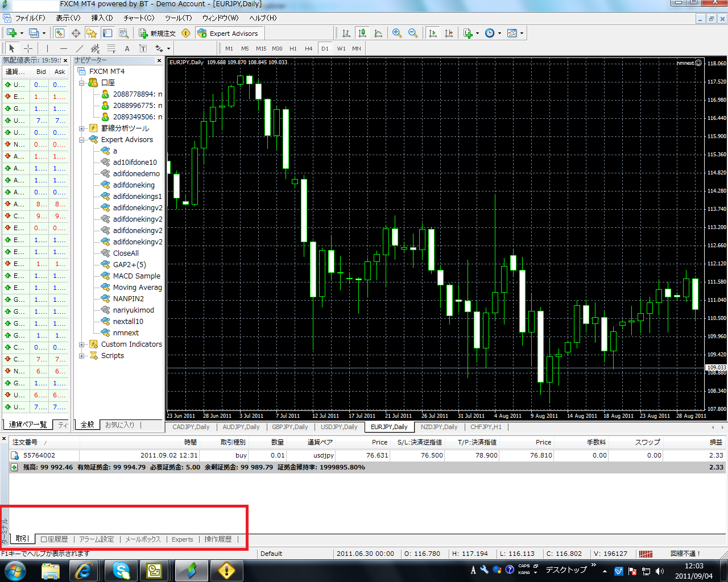This screenshot has height=582, width=728.
Task: Toggle auto scroll on the chart
Action: 432,32
